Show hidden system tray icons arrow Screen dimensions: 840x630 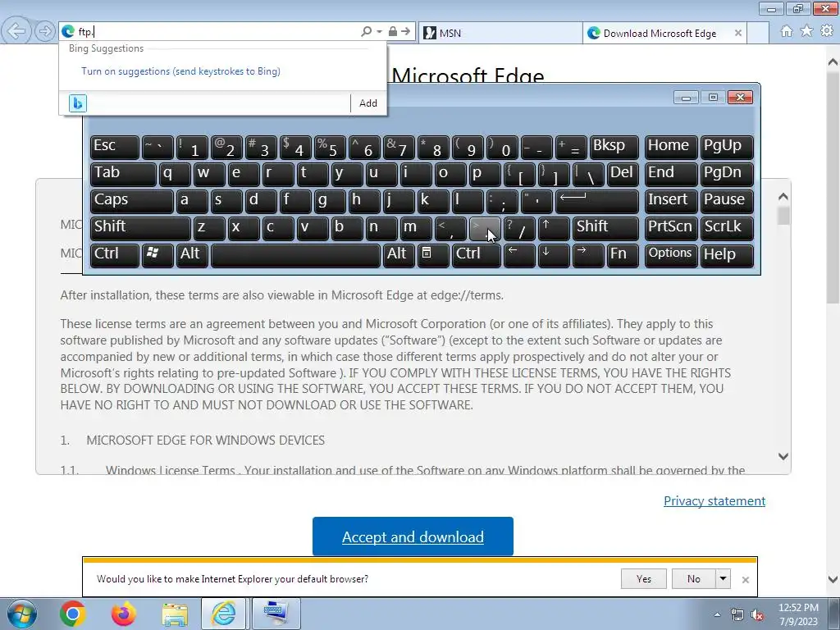[x=717, y=614]
